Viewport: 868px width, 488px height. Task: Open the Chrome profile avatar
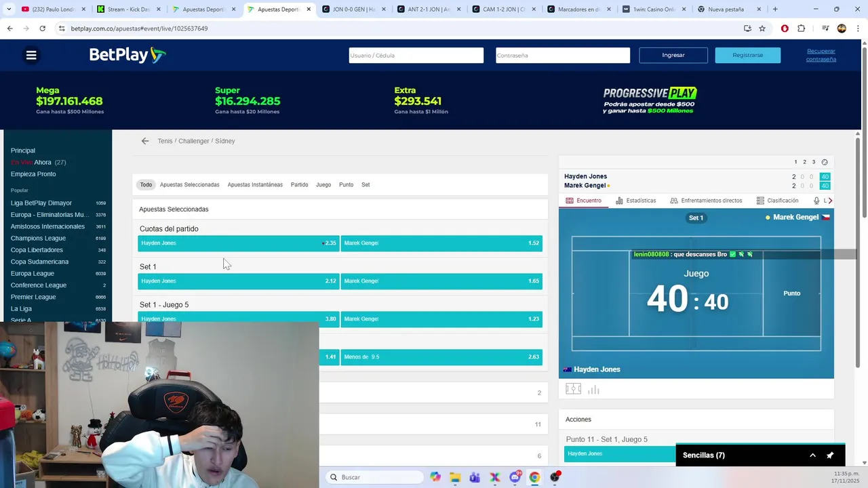click(x=842, y=28)
